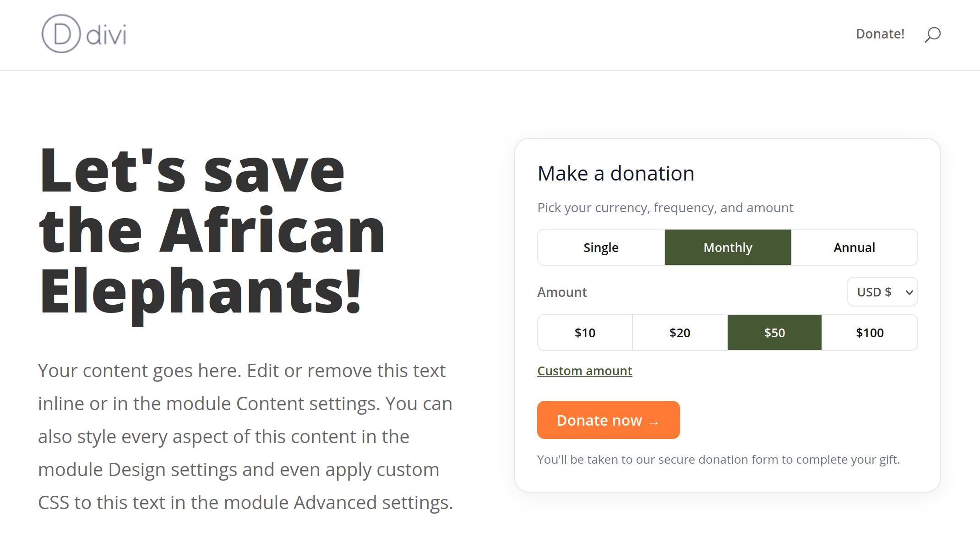Open the search magnifier icon
The width and height of the screenshot is (980, 548).
coord(932,34)
